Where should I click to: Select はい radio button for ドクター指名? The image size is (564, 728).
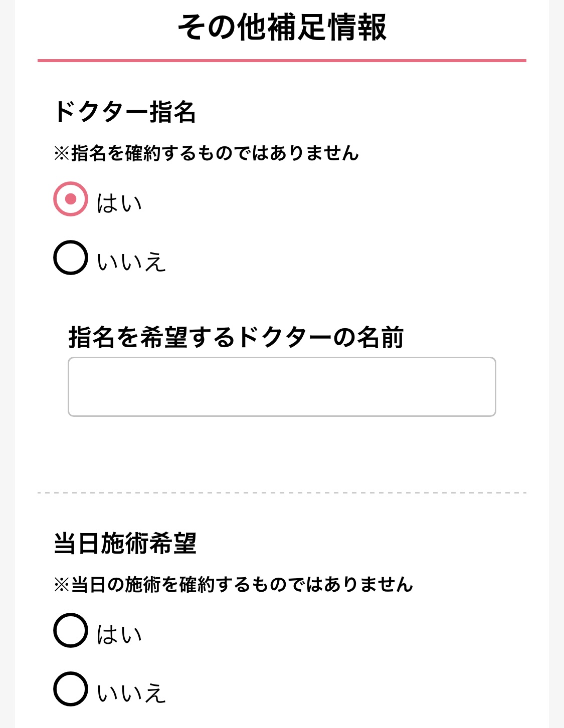click(71, 199)
